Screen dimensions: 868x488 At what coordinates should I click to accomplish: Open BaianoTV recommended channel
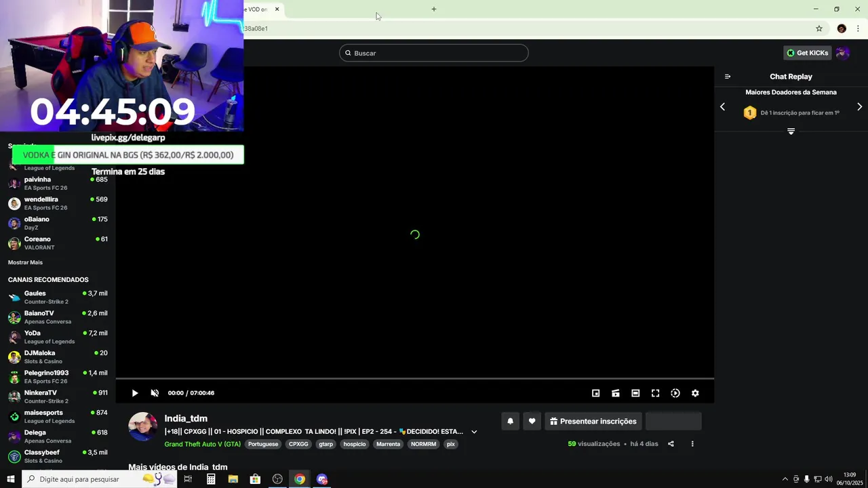(58, 317)
